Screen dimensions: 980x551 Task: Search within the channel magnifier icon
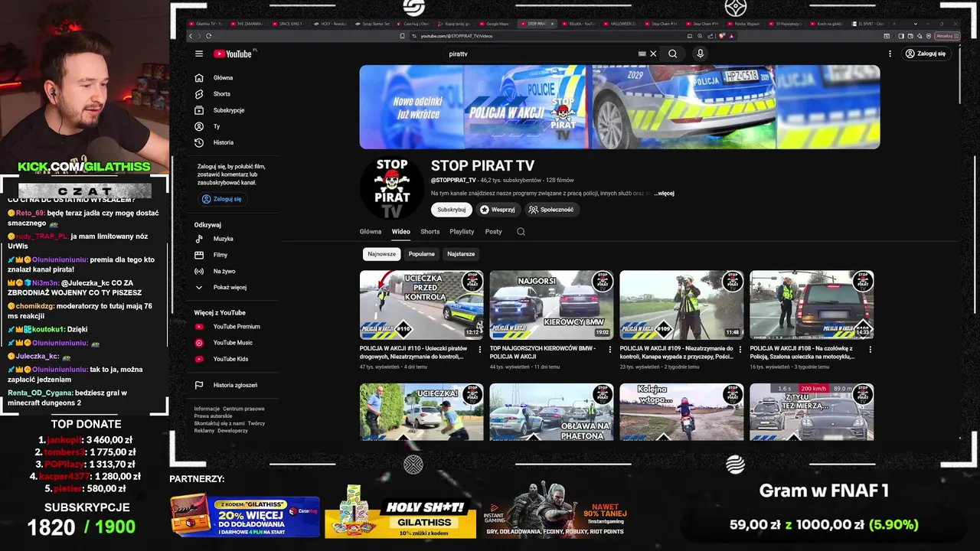tap(521, 231)
